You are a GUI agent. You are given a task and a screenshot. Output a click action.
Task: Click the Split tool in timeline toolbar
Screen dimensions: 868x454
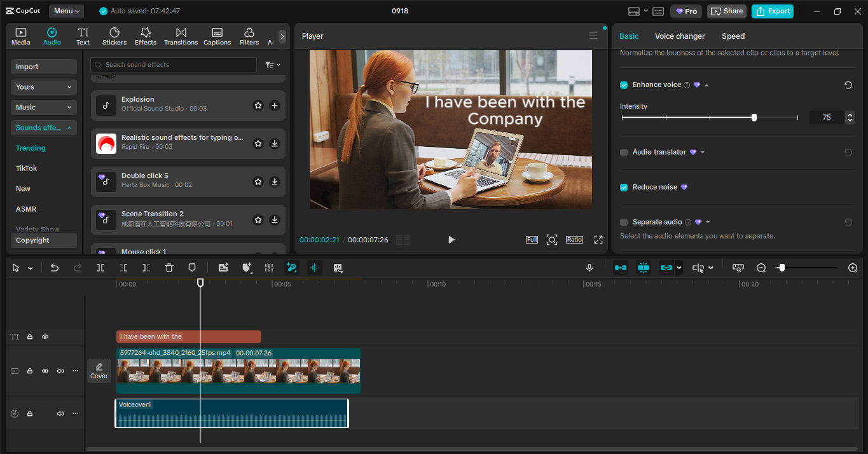[x=100, y=268]
